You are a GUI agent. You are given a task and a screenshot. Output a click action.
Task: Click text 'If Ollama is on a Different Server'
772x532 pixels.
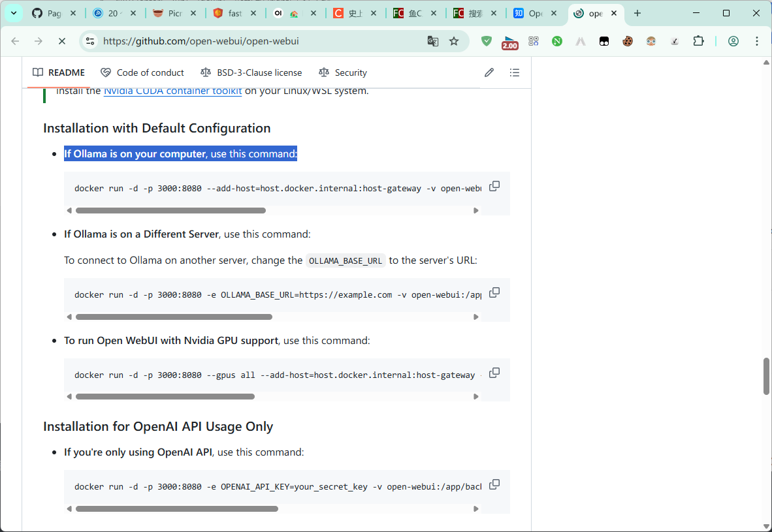click(141, 234)
